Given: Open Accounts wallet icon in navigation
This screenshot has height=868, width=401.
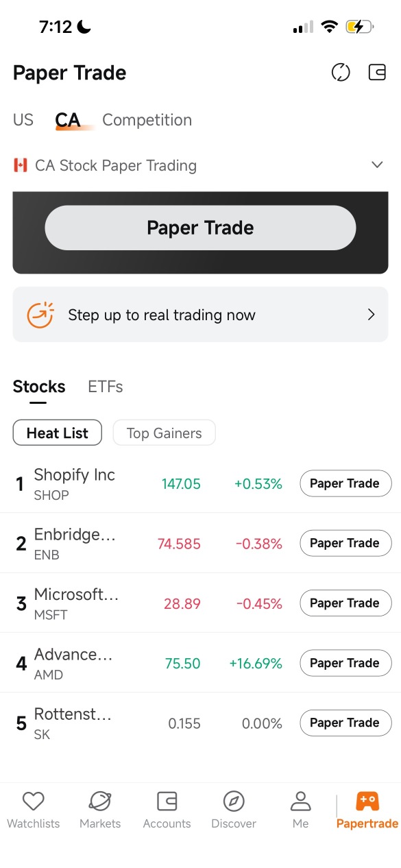Looking at the screenshot, I should pos(167,801).
